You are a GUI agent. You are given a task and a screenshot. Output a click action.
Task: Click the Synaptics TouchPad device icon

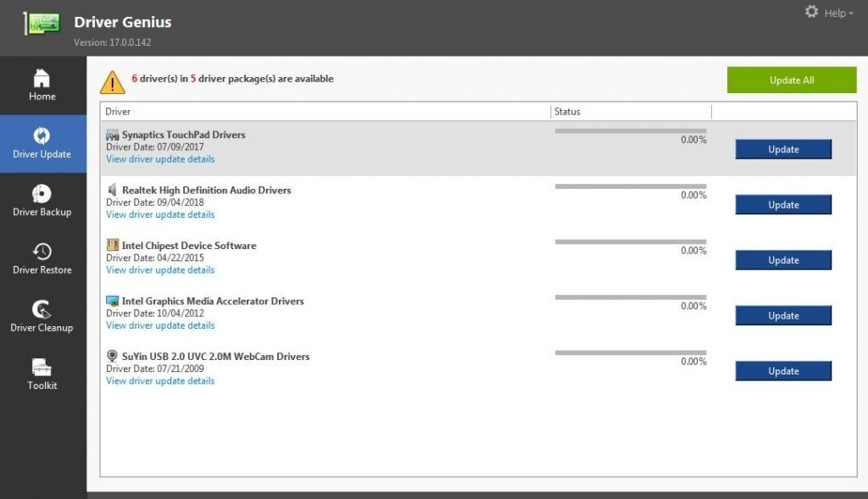pos(111,134)
